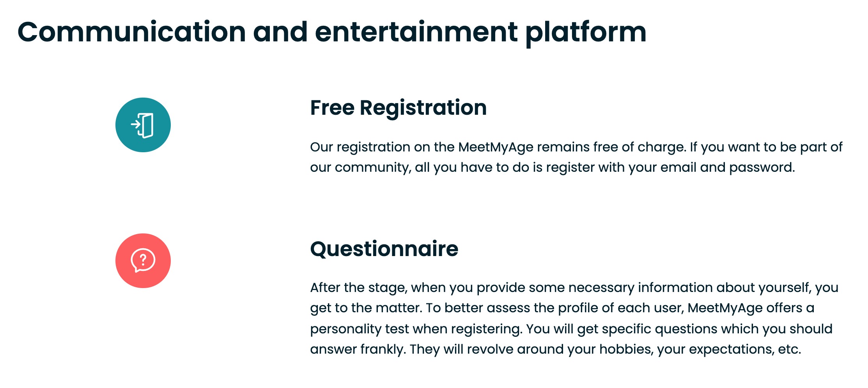This screenshot has height=388, width=868.
Task: Click "specific questions" in questionnaire text
Action: (x=660, y=329)
